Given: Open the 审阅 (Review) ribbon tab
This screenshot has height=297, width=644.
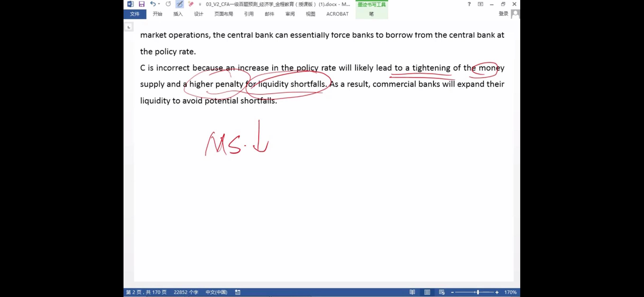Looking at the screenshot, I should click(290, 14).
